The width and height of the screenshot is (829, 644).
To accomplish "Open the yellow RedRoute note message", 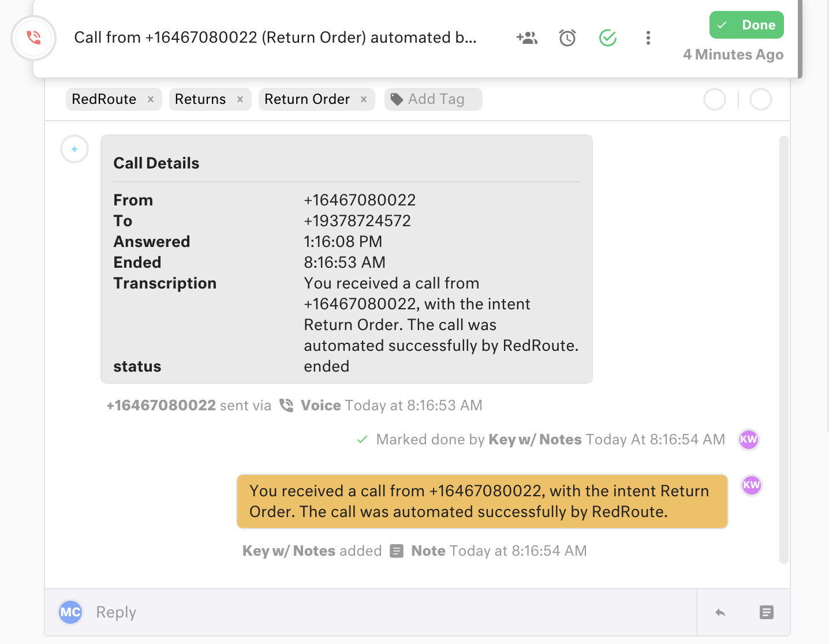I will (x=481, y=501).
